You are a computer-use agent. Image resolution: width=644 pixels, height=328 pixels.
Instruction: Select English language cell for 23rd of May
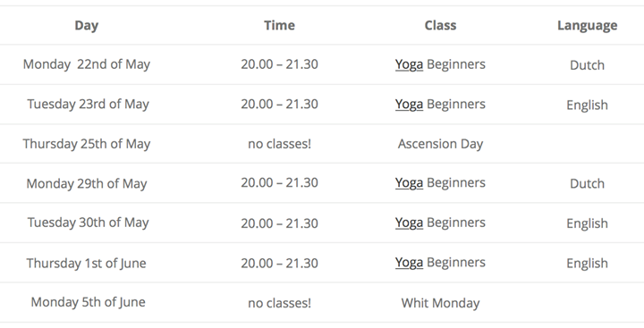[588, 105]
